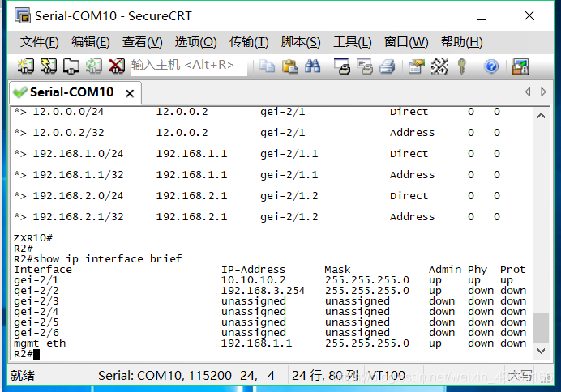Open the 窗口(W) menu
Screen dimensions: 561x392
405,42
